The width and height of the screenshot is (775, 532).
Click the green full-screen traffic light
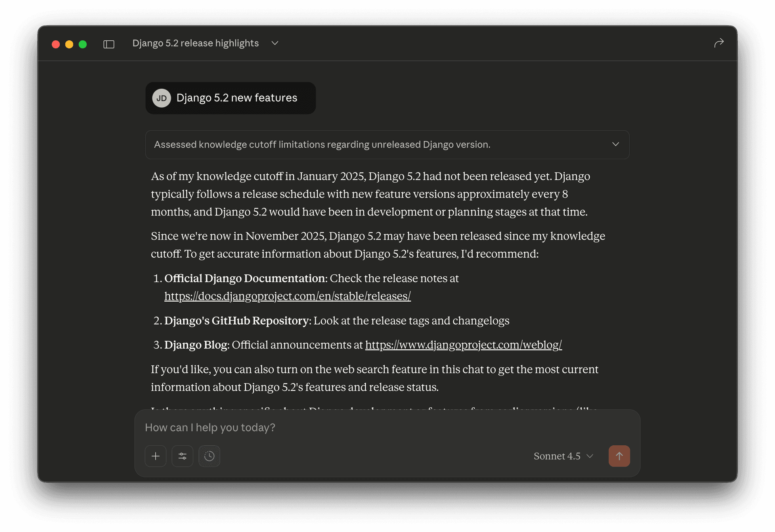(83, 44)
